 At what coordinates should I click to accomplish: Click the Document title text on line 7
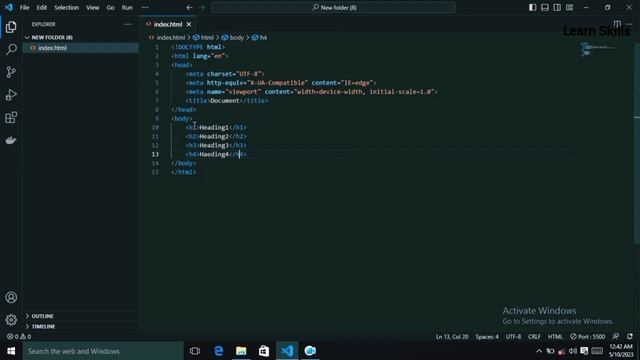(224, 100)
